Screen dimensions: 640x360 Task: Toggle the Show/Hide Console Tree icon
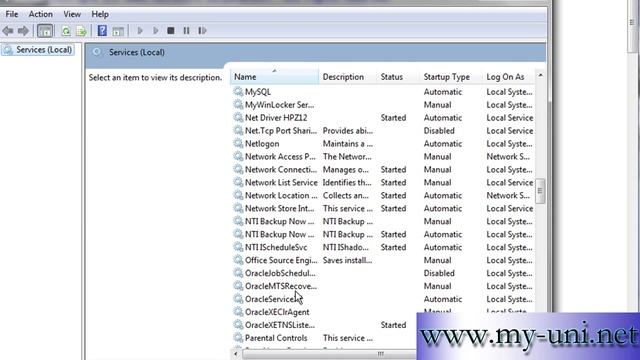[45, 31]
